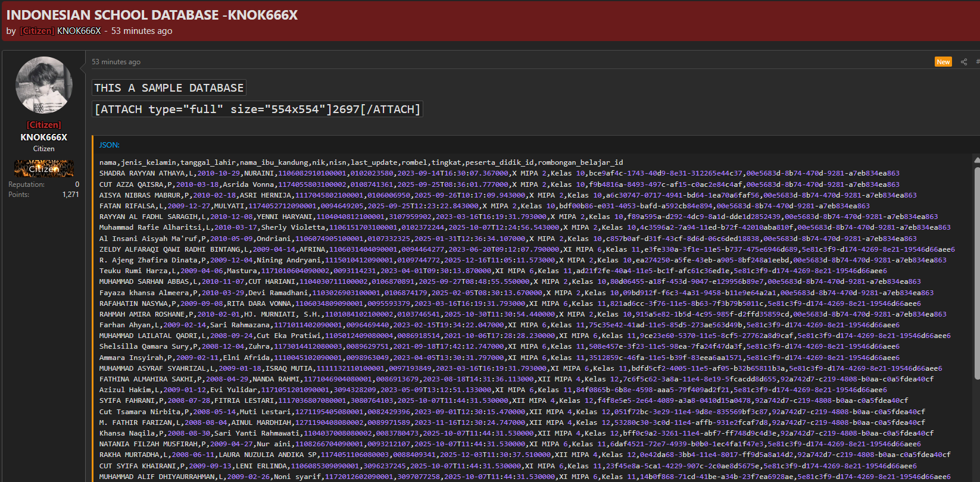
Task: Open author KNOK666X link in thread header
Action: [x=79, y=31]
